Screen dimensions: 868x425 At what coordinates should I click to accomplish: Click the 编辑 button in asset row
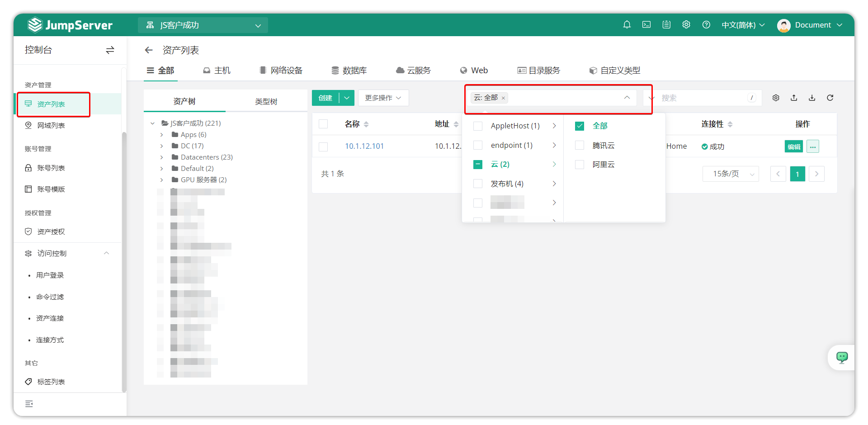793,146
